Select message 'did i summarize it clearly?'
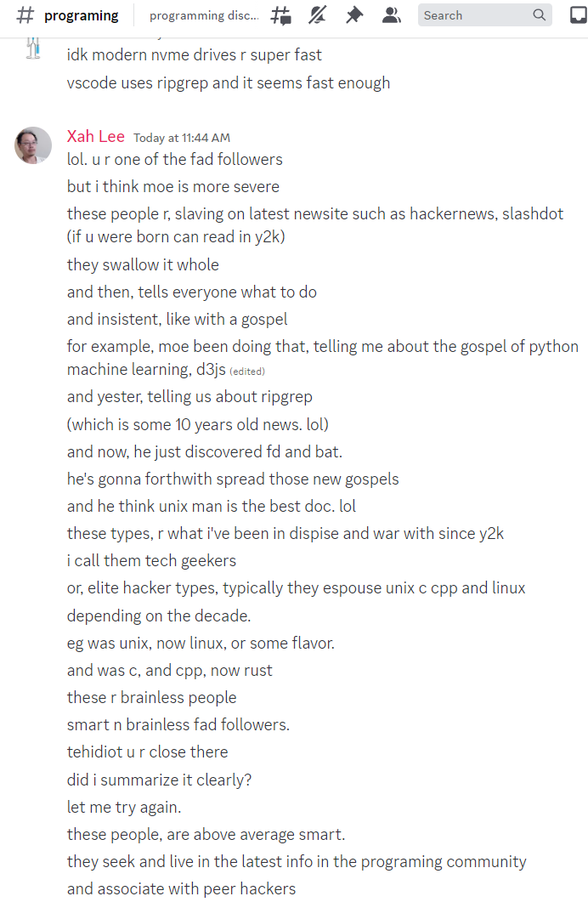Screen dimensions: 588x902 [159, 780]
